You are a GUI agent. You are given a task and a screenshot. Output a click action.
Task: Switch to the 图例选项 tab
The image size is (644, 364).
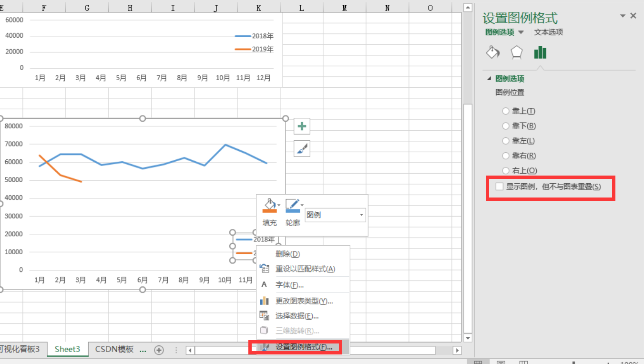500,32
